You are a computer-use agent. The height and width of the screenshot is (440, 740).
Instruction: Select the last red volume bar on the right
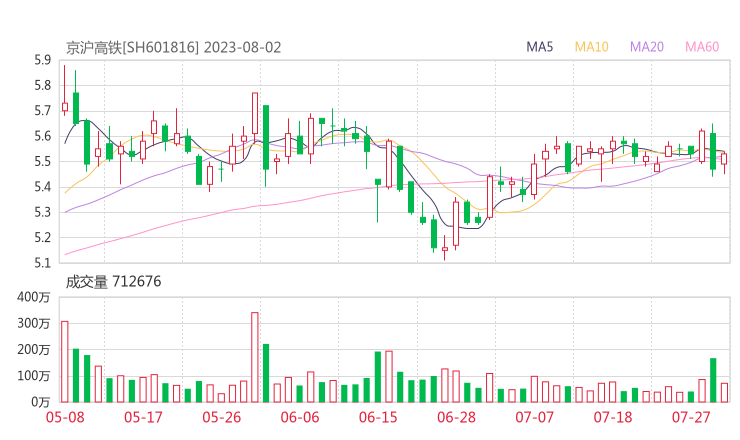click(x=724, y=393)
